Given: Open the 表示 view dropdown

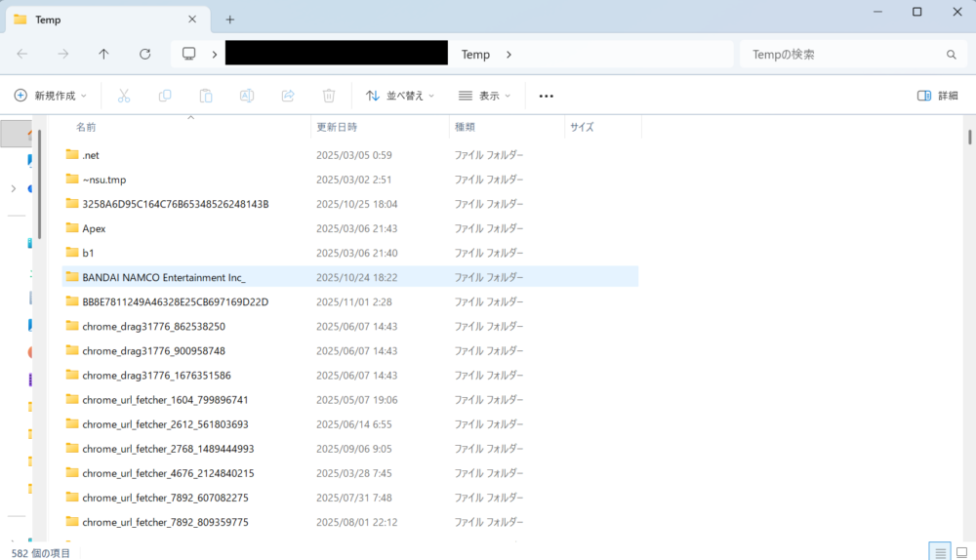Looking at the screenshot, I should [484, 96].
